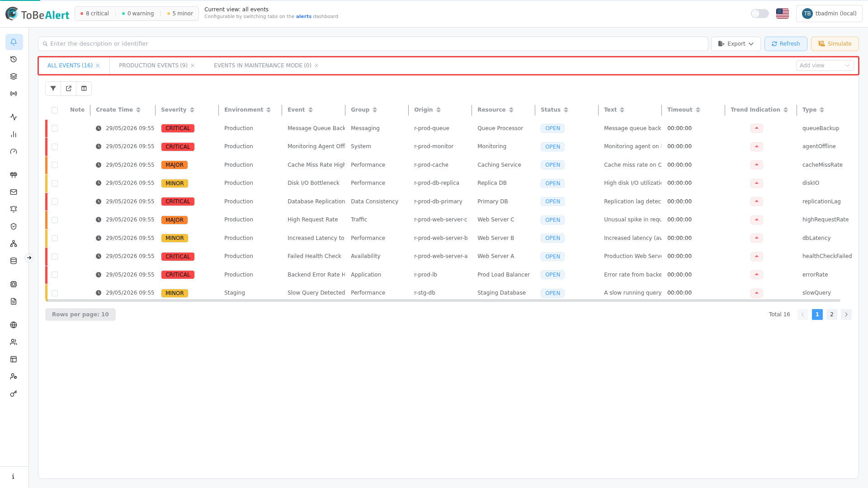868x488 pixels.
Task: Go to page 2 of results
Action: click(x=832, y=314)
